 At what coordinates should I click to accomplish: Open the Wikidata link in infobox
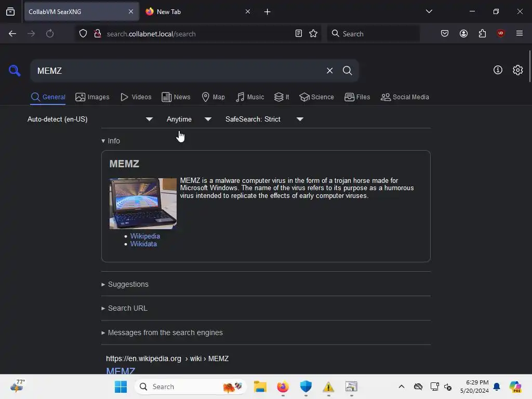click(143, 244)
